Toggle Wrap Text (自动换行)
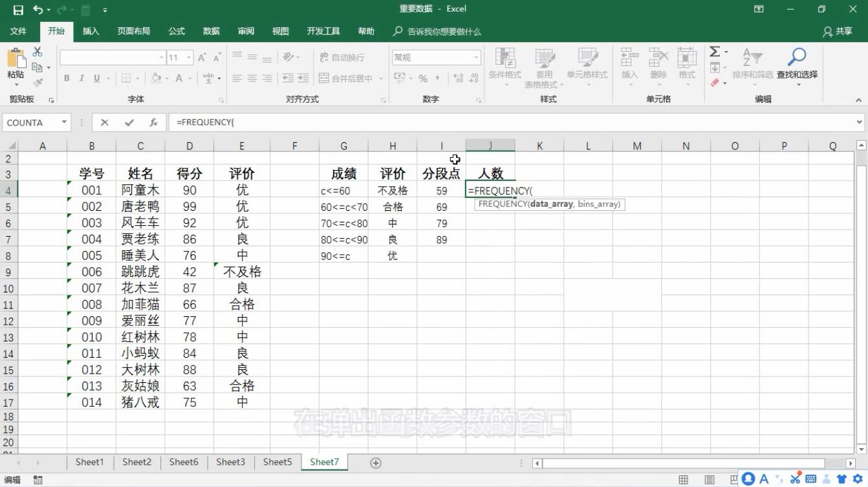The image size is (868, 487). [342, 58]
